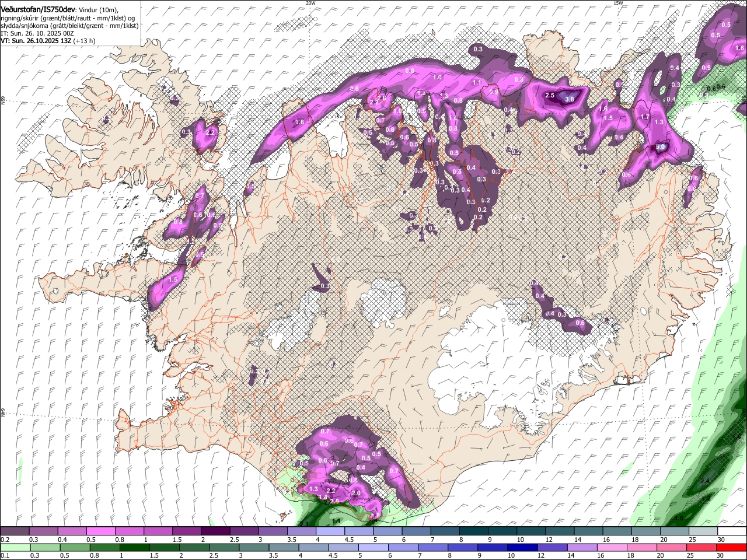Select snow legend swatch between 0.2 and 0.3

(x=15, y=531)
